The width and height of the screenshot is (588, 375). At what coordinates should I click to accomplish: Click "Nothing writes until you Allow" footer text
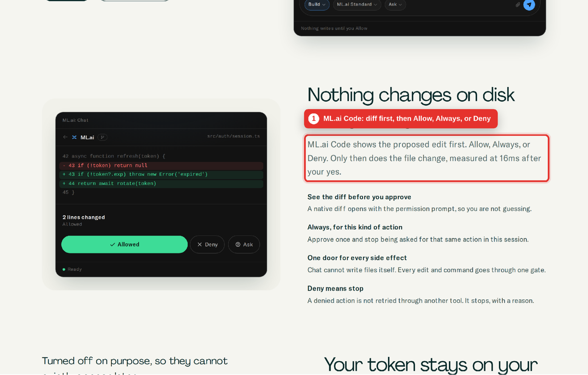(x=334, y=28)
